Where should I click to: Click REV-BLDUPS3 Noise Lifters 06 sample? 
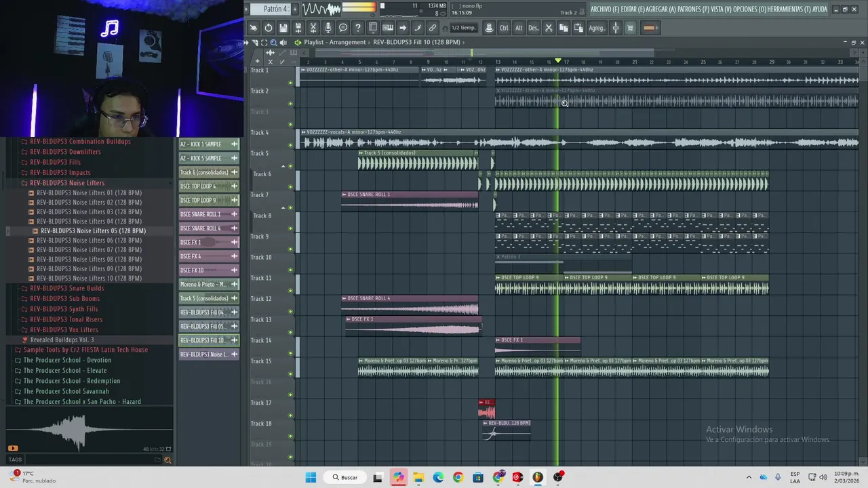pos(89,240)
